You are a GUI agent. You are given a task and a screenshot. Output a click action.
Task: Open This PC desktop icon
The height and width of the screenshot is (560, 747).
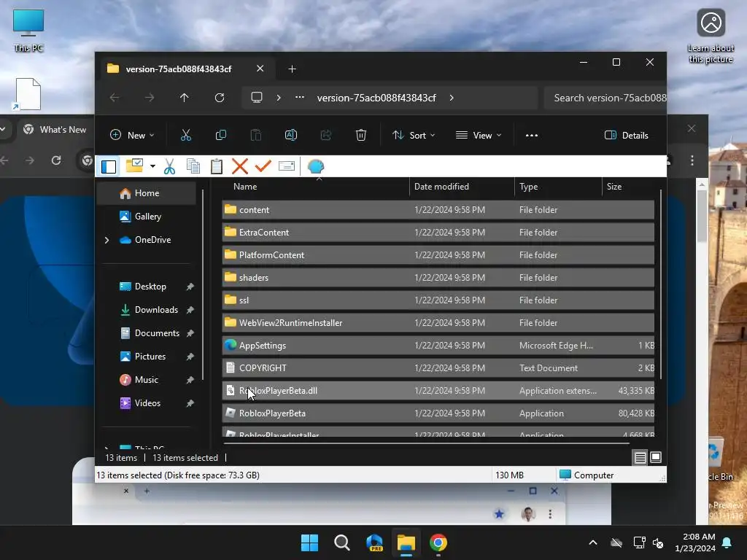click(x=28, y=30)
